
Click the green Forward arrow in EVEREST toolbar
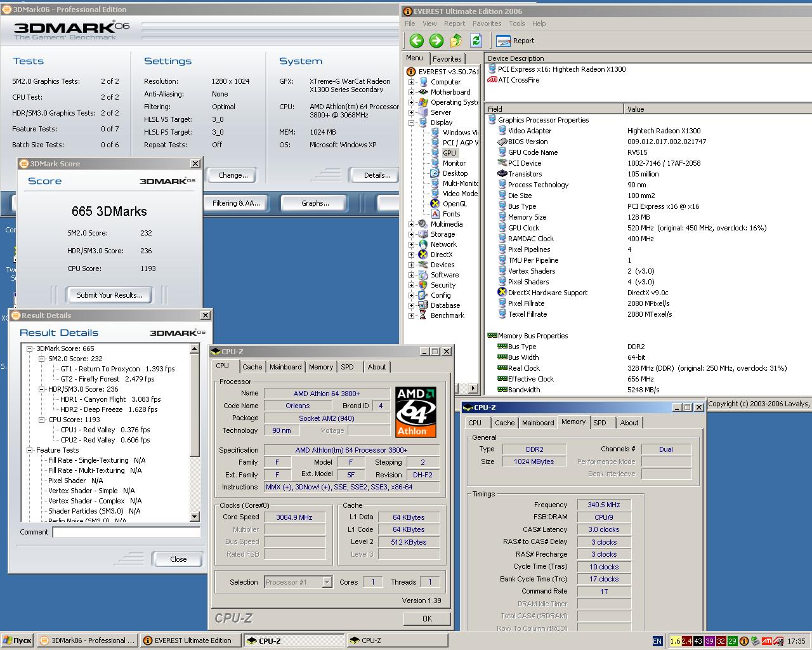click(x=436, y=41)
